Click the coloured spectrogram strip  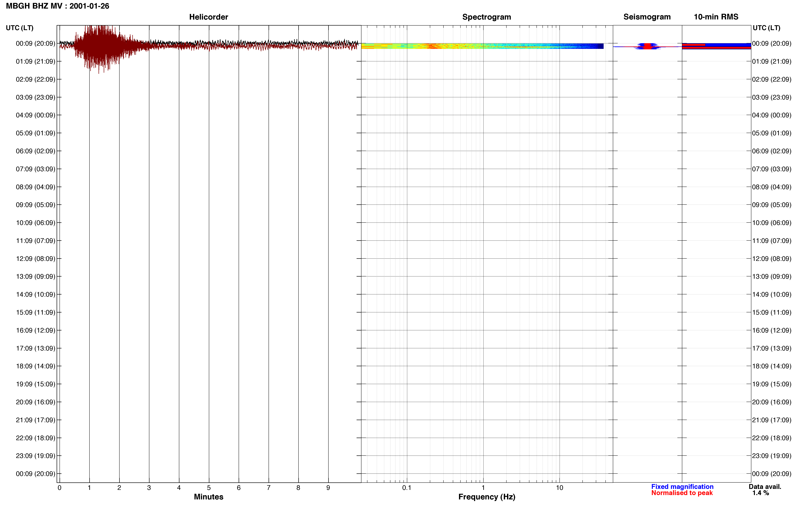pos(482,46)
